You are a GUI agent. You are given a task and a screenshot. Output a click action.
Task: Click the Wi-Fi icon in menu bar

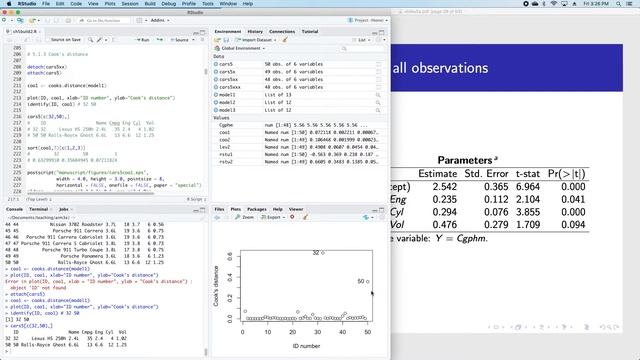point(554,4)
